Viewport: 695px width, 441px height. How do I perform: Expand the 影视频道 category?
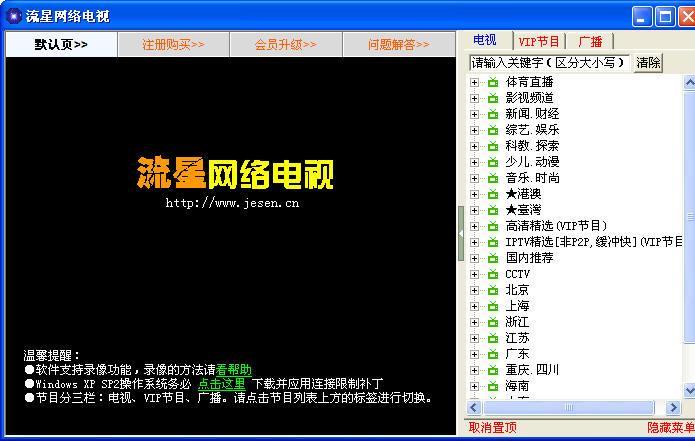click(x=474, y=98)
